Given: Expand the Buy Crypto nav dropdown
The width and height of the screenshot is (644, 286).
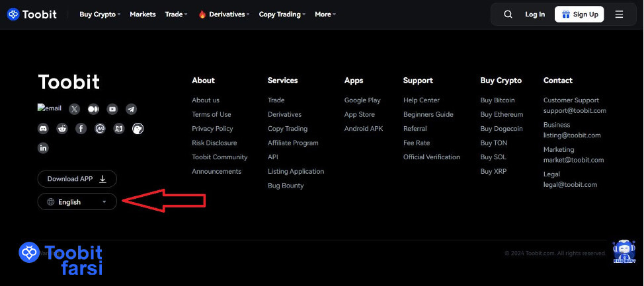Looking at the screenshot, I should click(100, 14).
